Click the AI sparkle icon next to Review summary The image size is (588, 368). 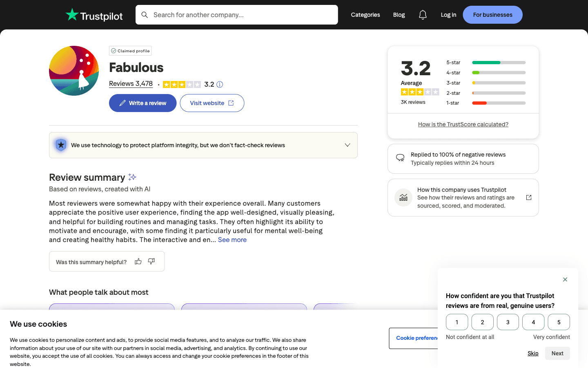point(131,177)
